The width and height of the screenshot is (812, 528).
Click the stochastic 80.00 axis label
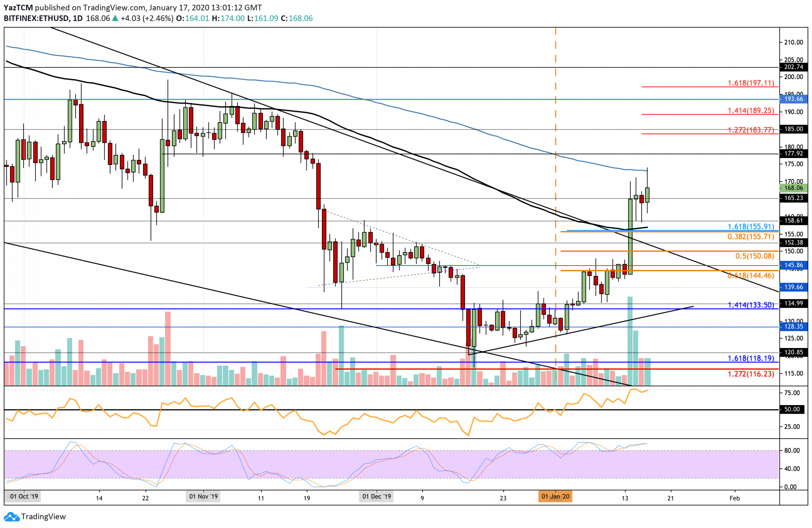[x=792, y=450]
